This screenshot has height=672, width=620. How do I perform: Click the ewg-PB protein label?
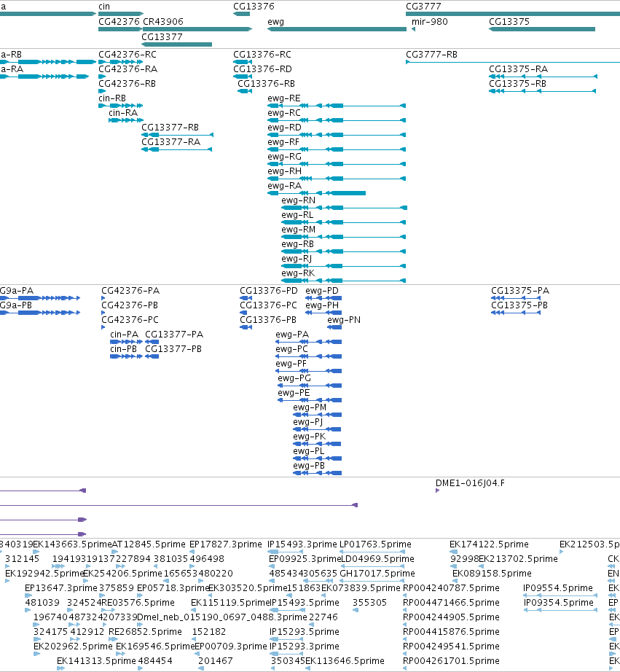pos(308,466)
